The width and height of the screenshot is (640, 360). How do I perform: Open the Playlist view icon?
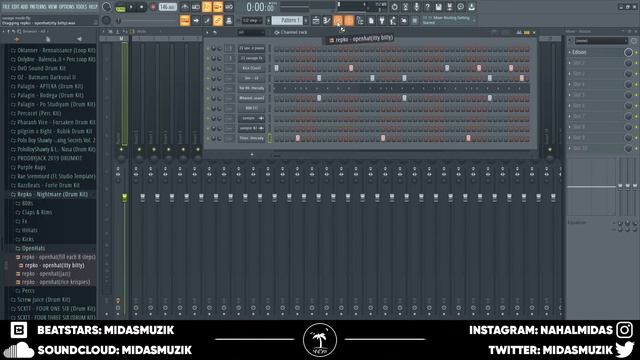coord(316,20)
